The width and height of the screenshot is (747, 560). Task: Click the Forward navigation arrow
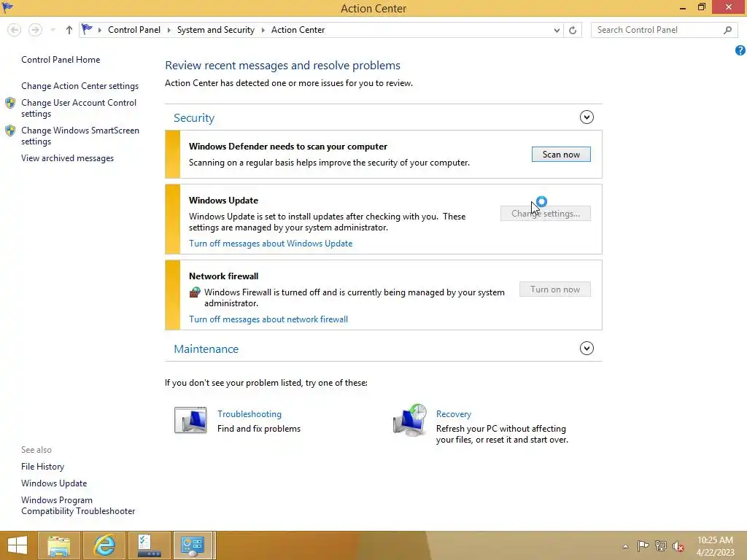[35, 30]
